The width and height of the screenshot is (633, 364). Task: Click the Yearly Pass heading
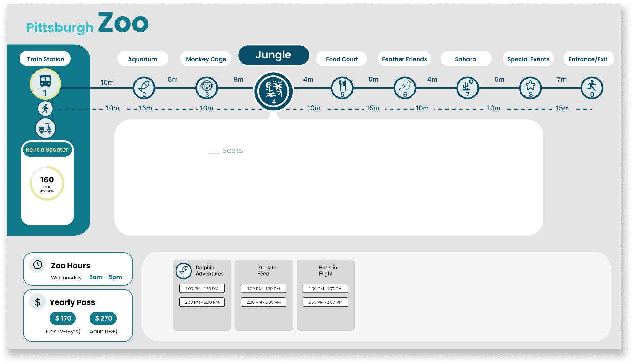[72, 302]
